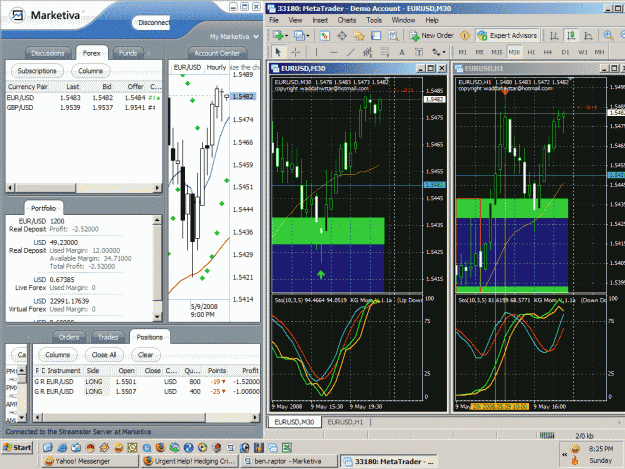Click Columns button next to Subscriptions
The height and width of the screenshot is (469, 625).
90,71
